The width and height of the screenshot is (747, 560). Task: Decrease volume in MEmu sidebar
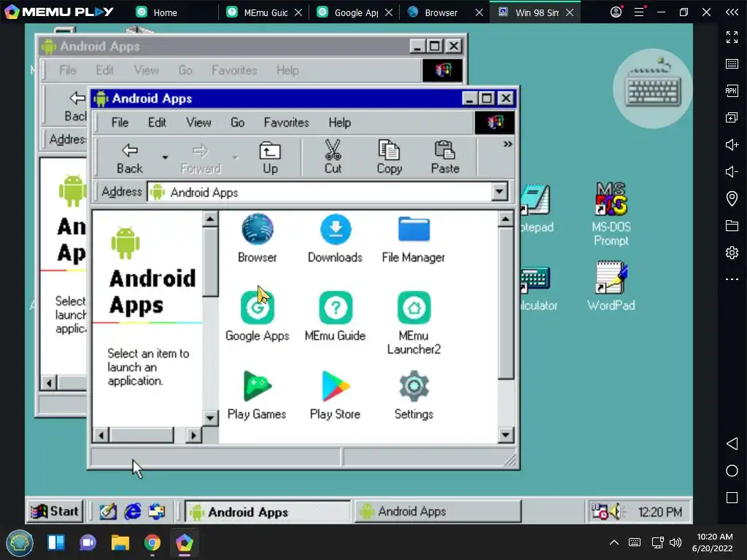(x=732, y=171)
